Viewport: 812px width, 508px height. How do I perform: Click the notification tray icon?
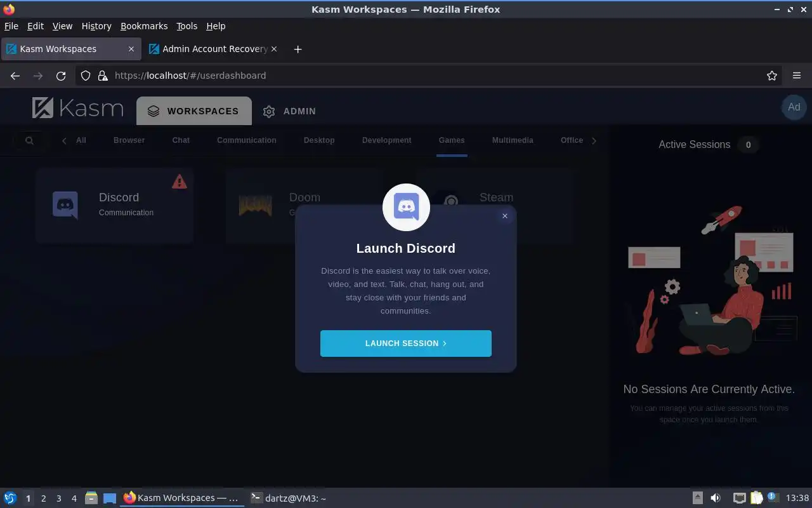772,498
